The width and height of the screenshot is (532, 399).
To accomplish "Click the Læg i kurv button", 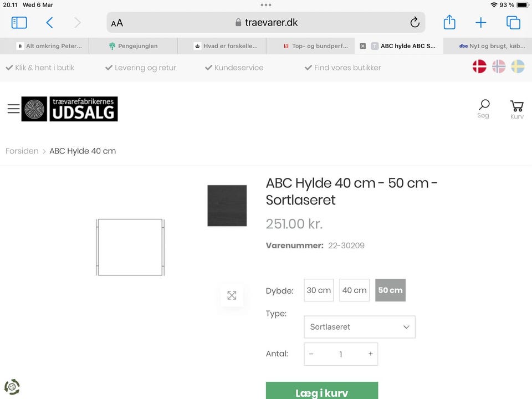I will coord(321,392).
